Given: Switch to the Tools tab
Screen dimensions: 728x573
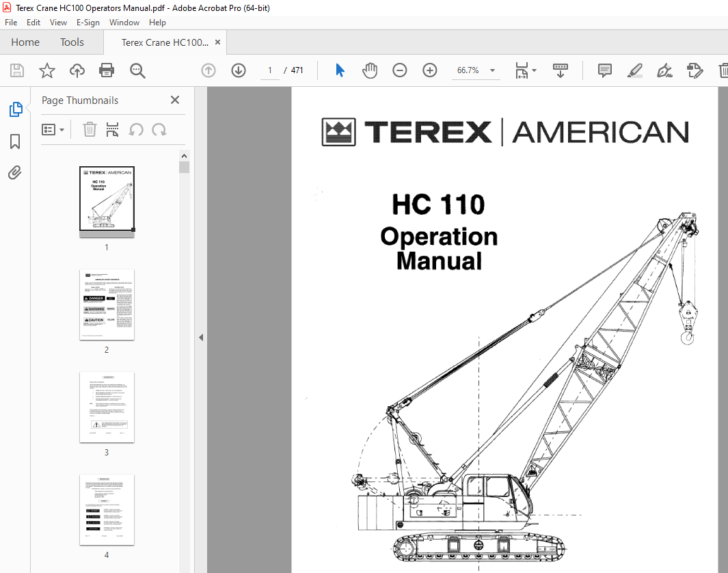Looking at the screenshot, I should pos(72,42).
